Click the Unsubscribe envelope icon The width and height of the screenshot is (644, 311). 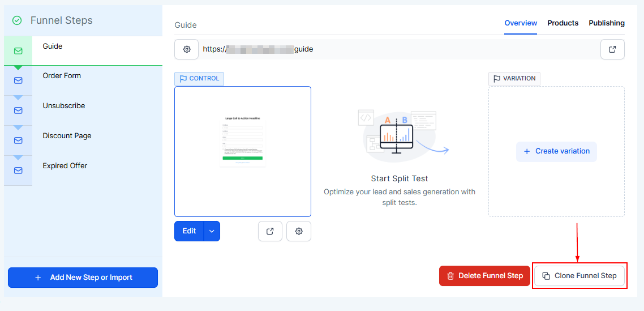pyautogui.click(x=18, y=110)
